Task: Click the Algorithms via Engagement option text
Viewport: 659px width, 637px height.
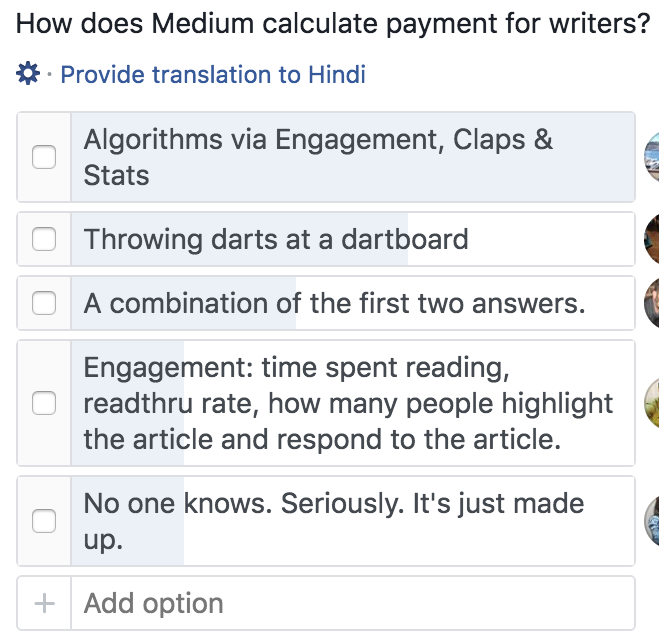Action: pos(318,157)
